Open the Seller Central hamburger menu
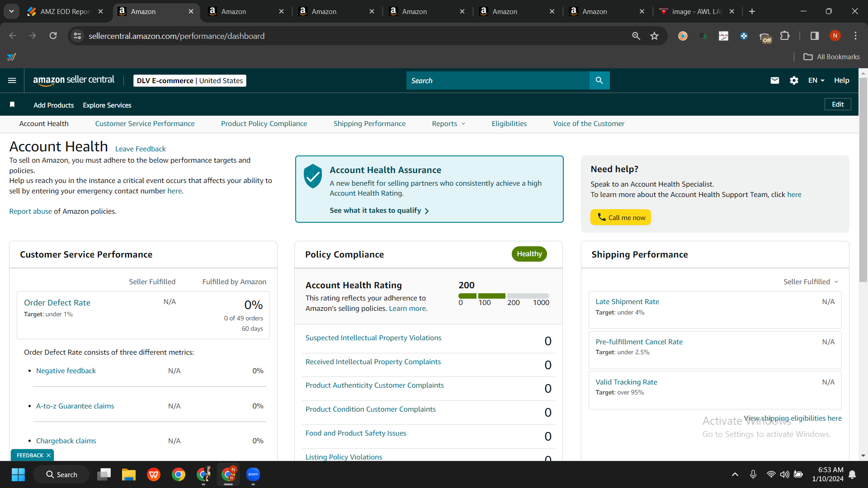 [x=12, y=80]
